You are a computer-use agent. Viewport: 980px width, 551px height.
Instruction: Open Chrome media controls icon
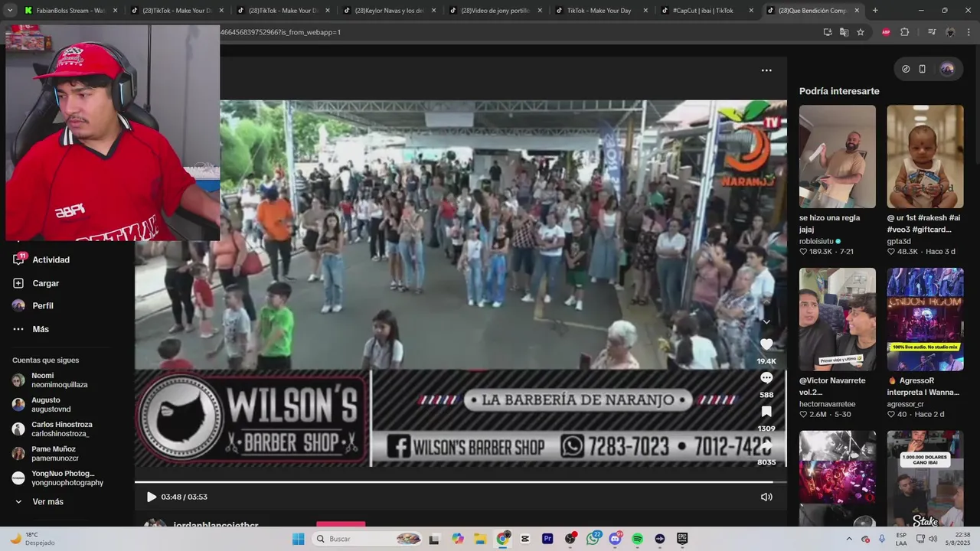(x=932, y=32)
